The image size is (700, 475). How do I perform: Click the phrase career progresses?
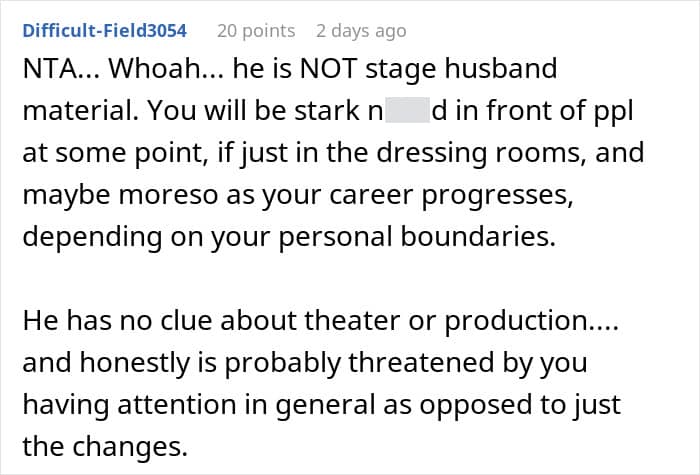pyautogui.click(x=469, y=196)
